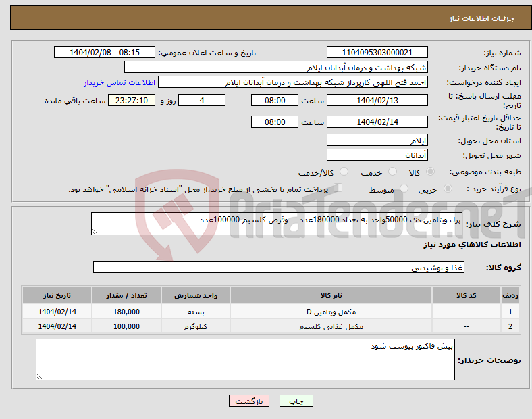532x419 pixels.
Task: Click the request creator name field
Action: coord(293,82)
